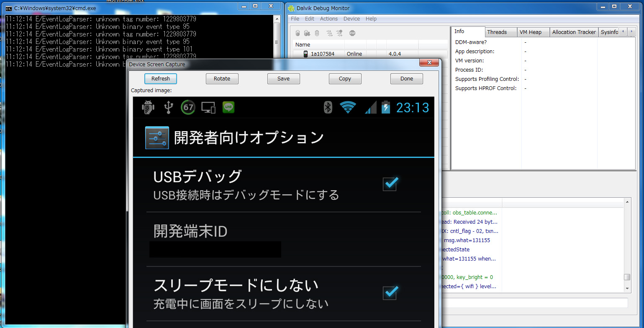Click the Refresh button
This screenshot has width=644, height=328.
pyautogui.click(x=161, y=79)
